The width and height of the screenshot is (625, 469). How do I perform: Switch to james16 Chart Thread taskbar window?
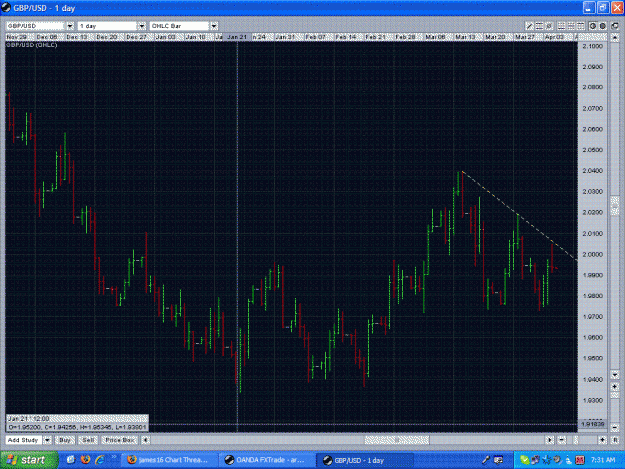pos(169,460)
